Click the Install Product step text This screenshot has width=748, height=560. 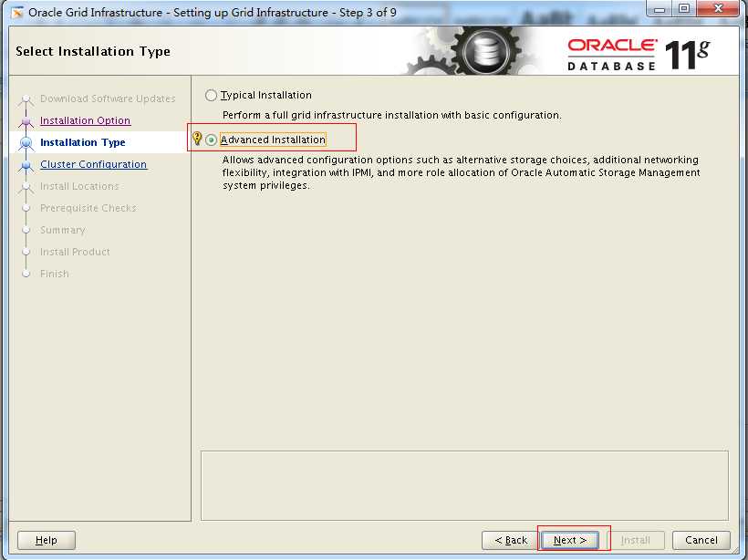pos(75,252)
